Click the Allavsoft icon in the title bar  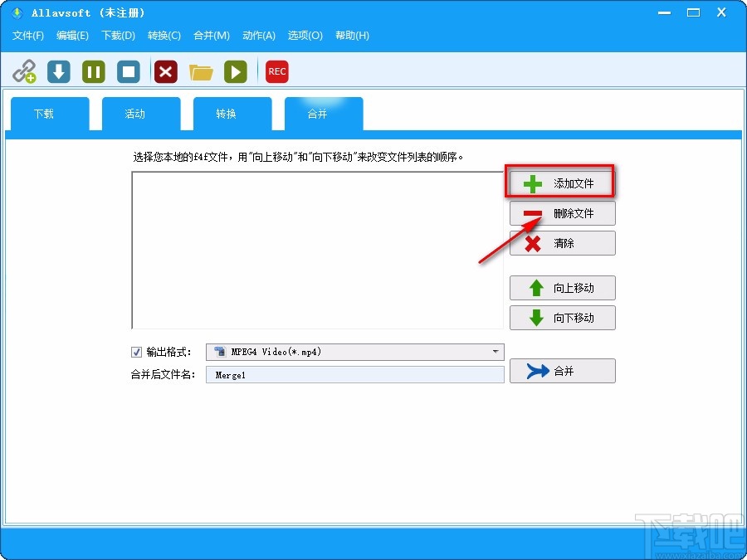(x=17, y=12)
